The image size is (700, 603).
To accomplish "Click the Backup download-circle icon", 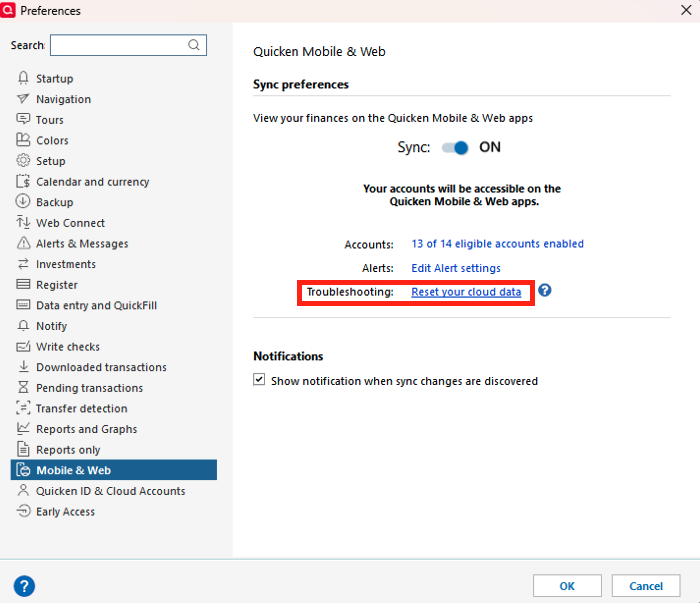I will pos(23,202).
